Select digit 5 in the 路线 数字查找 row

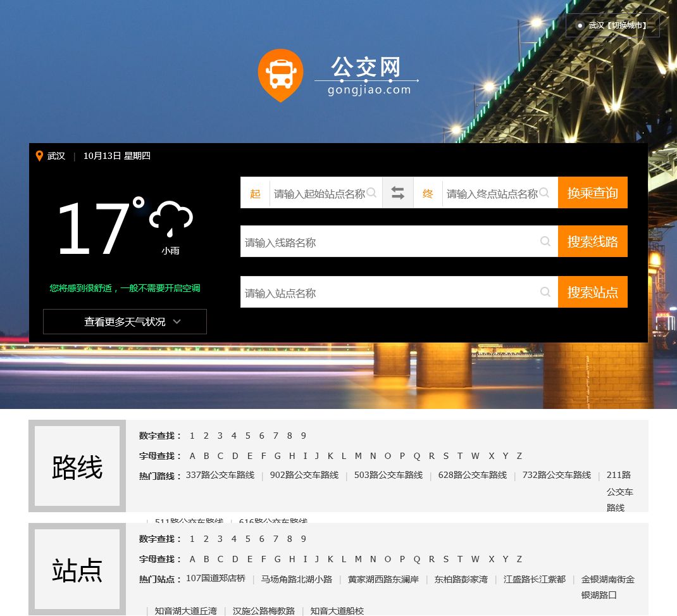pyautogui.click(x=248, y=436)
